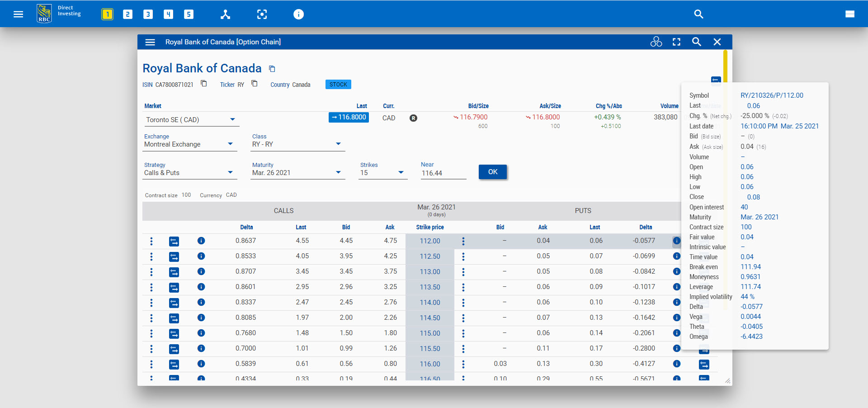Open the Toronto SE (CAD) market dropdown
The width and height of the screenshot is (868, 408).
pos(232,120)
